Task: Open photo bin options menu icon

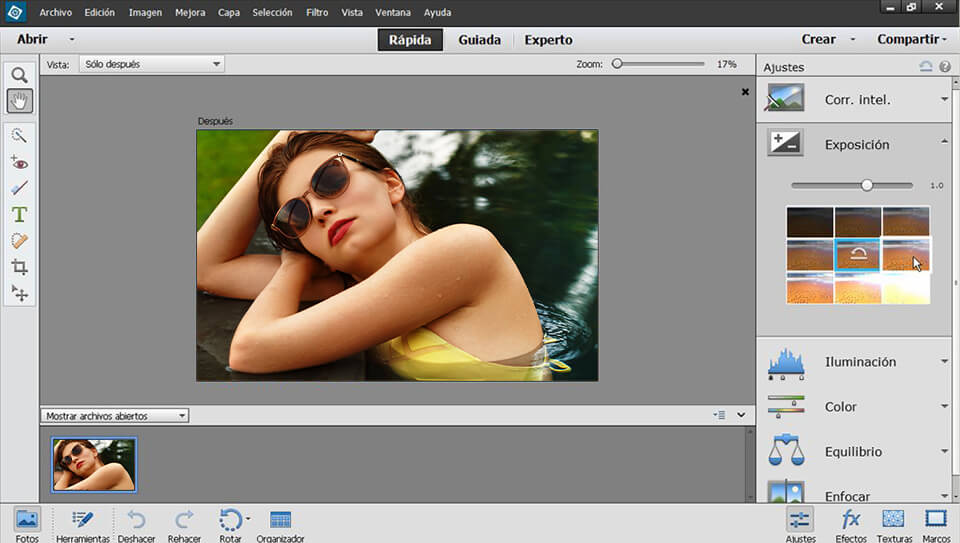Action: click(719, 415)
